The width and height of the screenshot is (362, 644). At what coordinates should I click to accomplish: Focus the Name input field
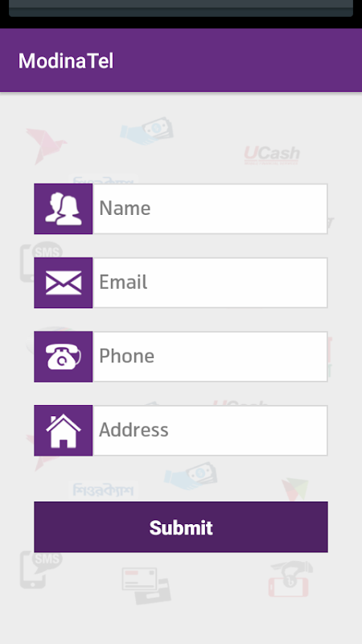pos(210,209)
